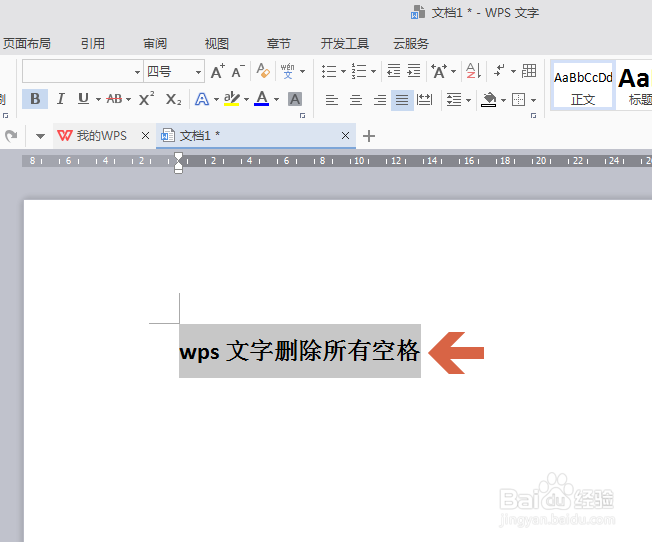652x542 pixels.
Task: Expand bullets style dropdown arrow
Action: tap(343, 72)
